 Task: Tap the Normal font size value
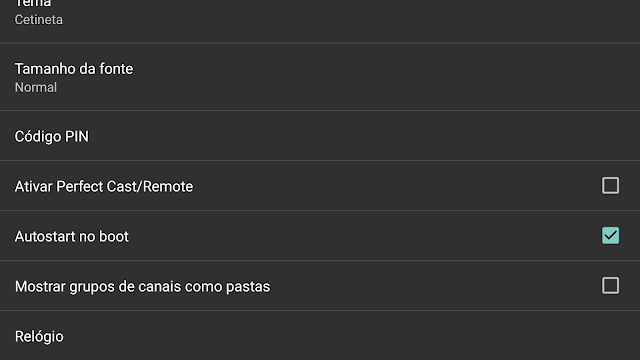[36, 87]
